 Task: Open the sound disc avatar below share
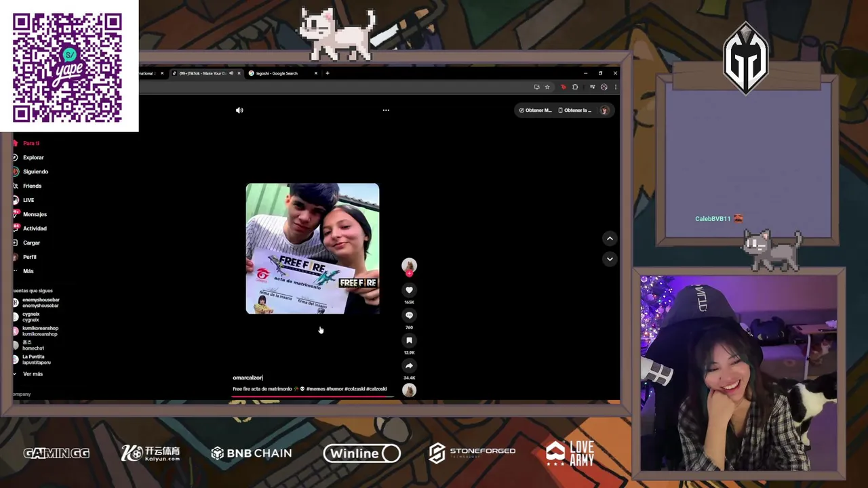pos(409,390)
